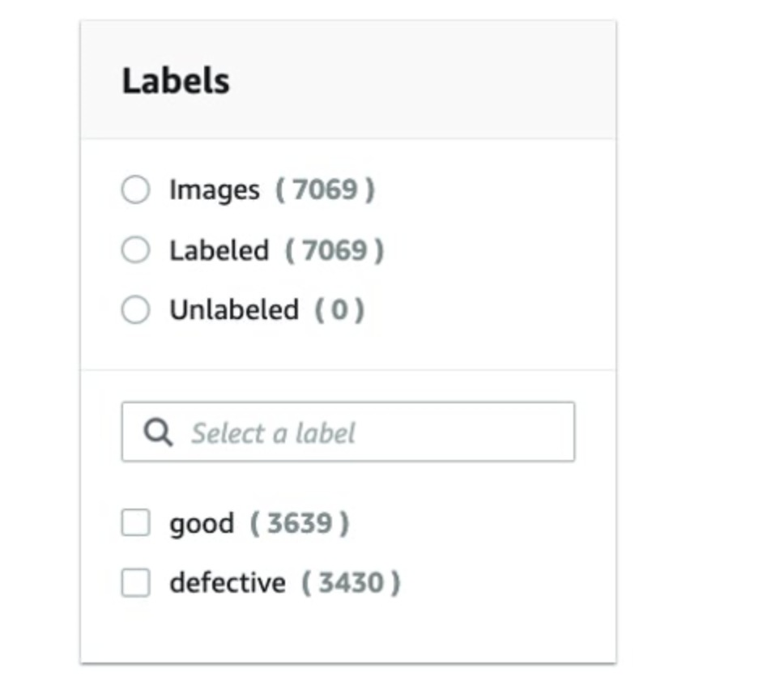
Task: Click the defective count 3430
Action: 351,583
